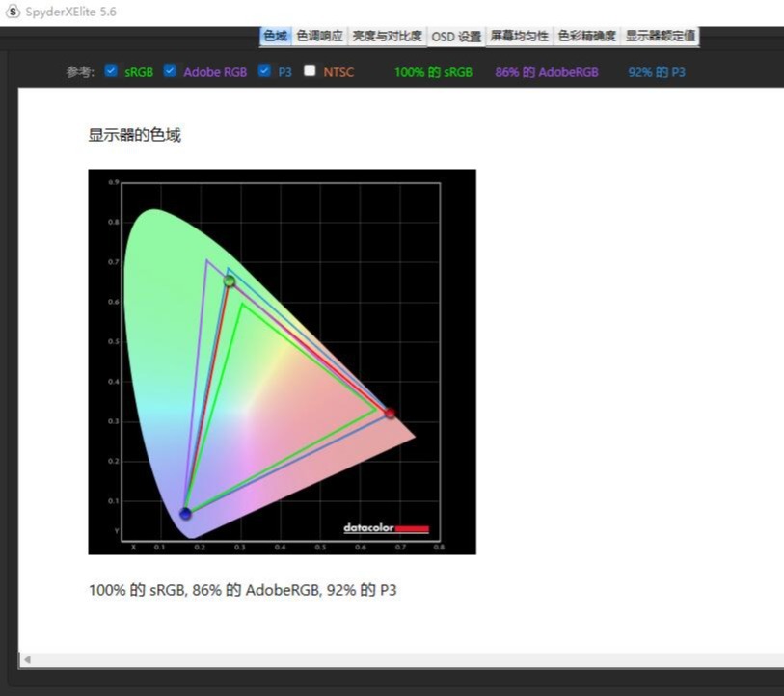Click the purple 86% 的 AdobeRGB result label
Screen dimensions: 784x696
pos(547,72)
